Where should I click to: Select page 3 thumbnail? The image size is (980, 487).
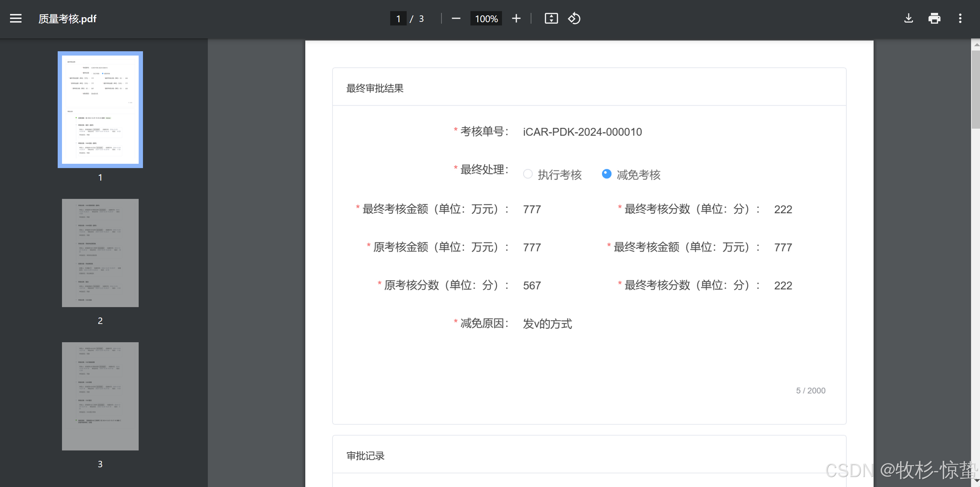pyautogui.click(x=100, y=396)
